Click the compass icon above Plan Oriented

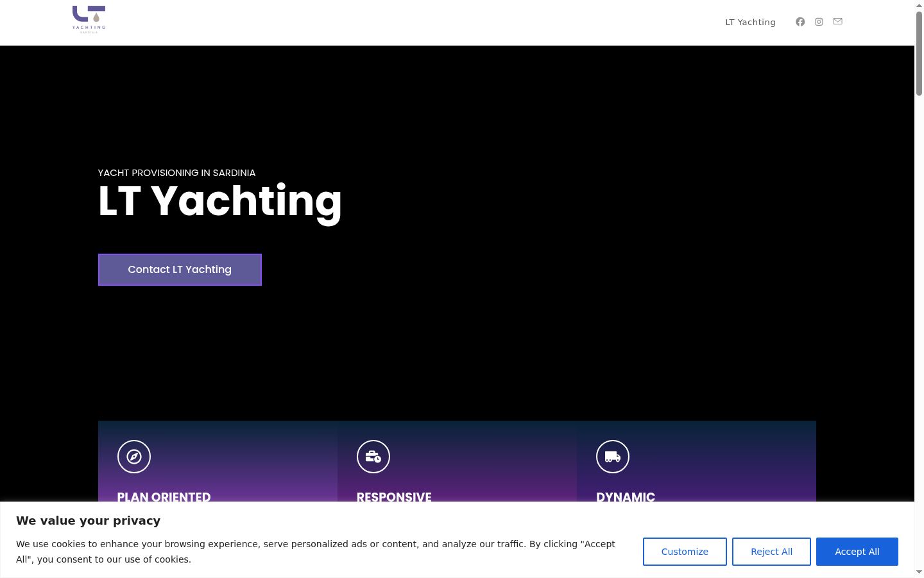(x=134, y=457)
